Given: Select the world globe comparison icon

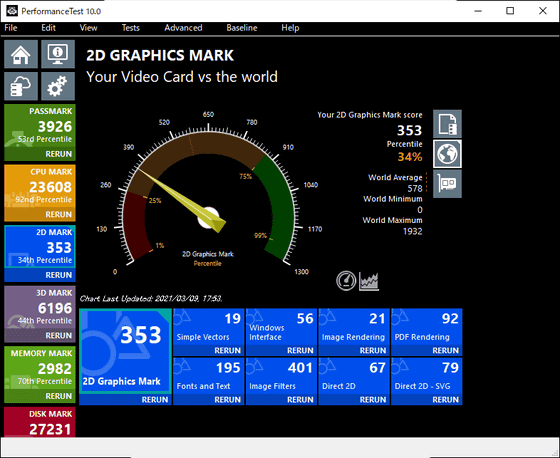Looking at the screenshot, I should coord(447,154).
